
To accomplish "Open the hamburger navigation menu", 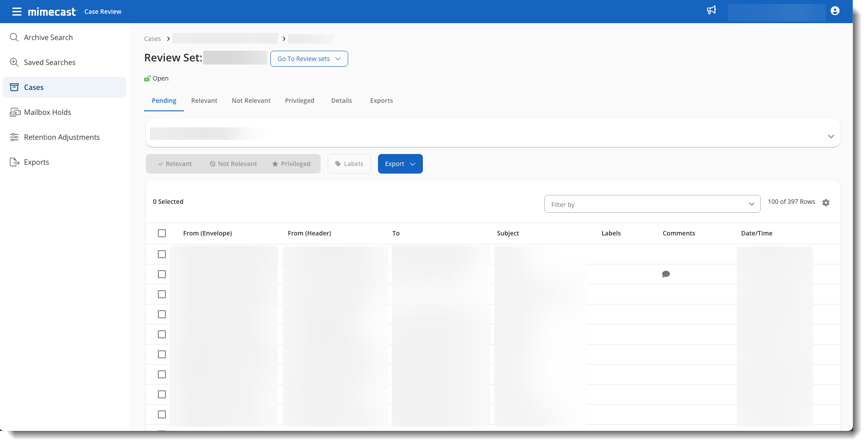I will click(x=16, y=12).
